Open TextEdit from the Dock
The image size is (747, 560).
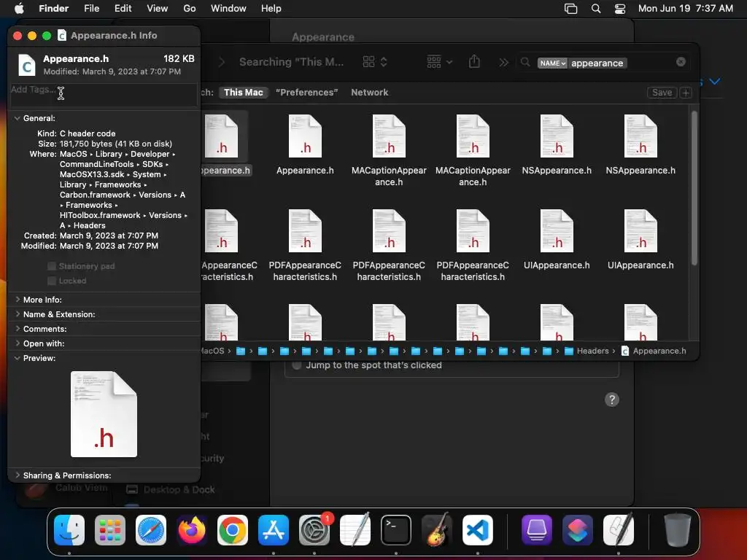coord(355,530)
